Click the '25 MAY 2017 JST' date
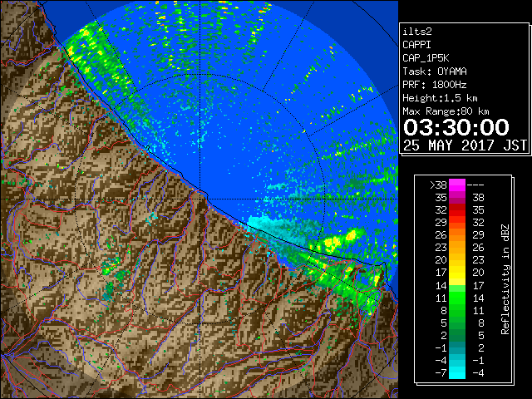 465,145
